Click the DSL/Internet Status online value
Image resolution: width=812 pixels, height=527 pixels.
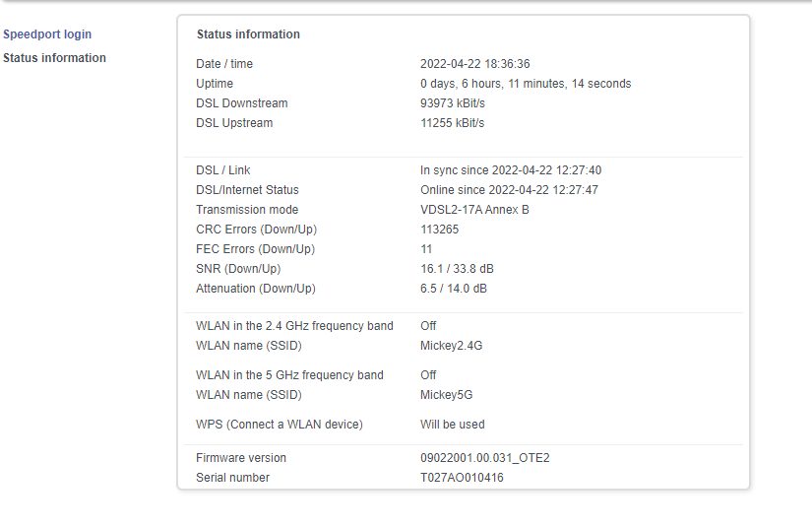click(509, 190)
